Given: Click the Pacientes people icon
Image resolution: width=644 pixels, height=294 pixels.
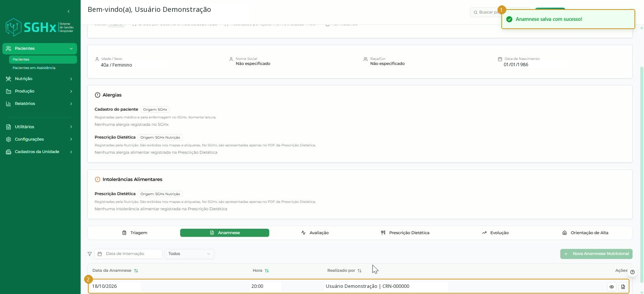Looking at the screenshot, I should [x=8, y=49].
